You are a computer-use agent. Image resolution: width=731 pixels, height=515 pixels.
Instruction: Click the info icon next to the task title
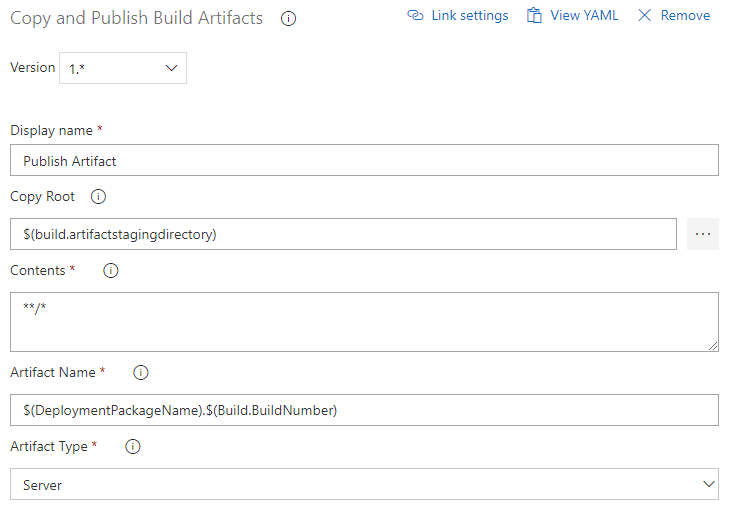[289, 18]
